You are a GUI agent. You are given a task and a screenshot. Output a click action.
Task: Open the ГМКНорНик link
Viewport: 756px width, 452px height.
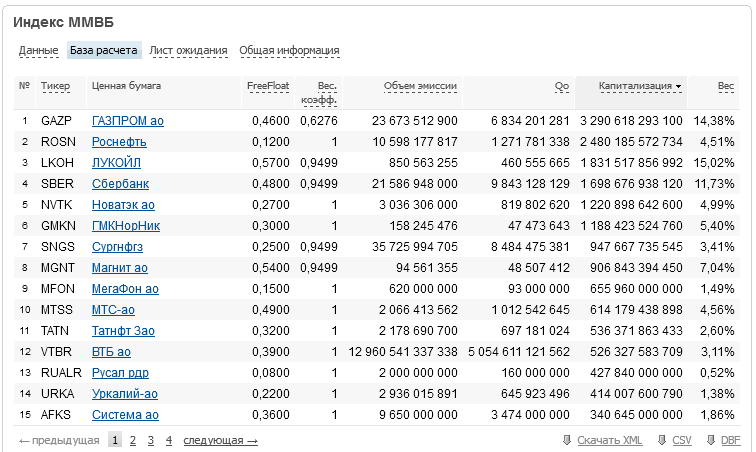pyautogui.click(x=126, y=226)
